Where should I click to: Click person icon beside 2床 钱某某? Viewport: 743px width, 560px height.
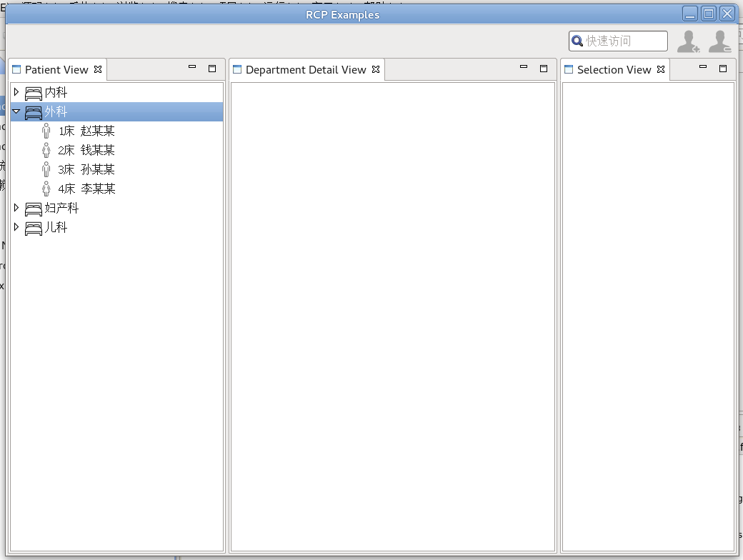(x=46, y=150)
